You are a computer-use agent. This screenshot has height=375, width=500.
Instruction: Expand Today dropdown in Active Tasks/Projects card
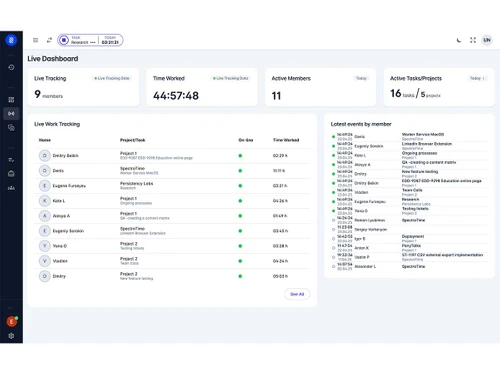(477, 78)
